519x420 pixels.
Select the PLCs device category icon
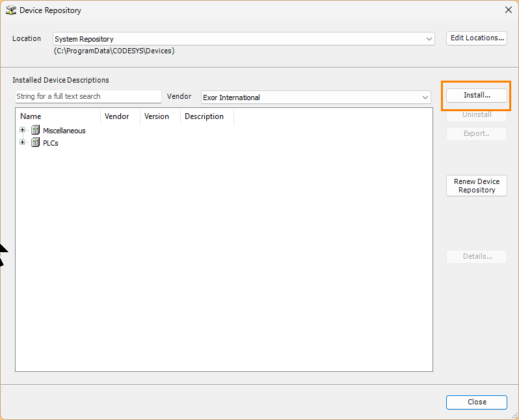point(35,143)
